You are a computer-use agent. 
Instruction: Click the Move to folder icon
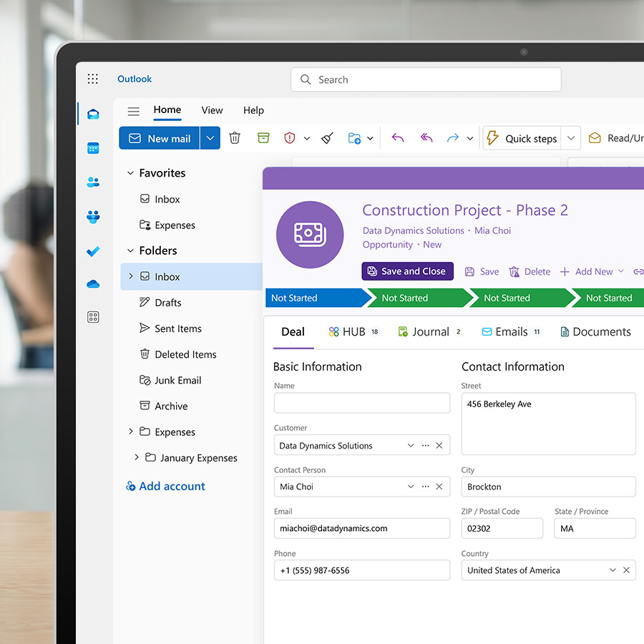coord(354,138)
